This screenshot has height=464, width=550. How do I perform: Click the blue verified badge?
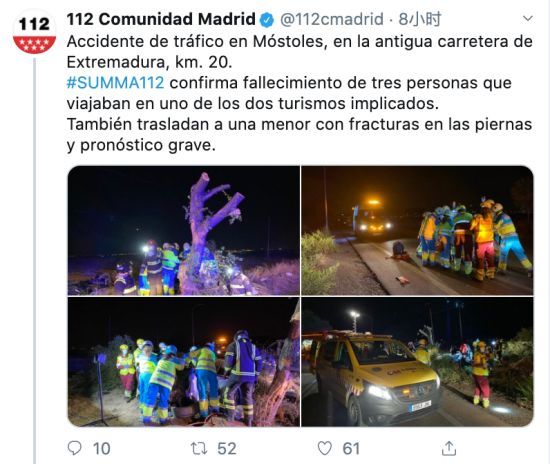tap(267, 20)
